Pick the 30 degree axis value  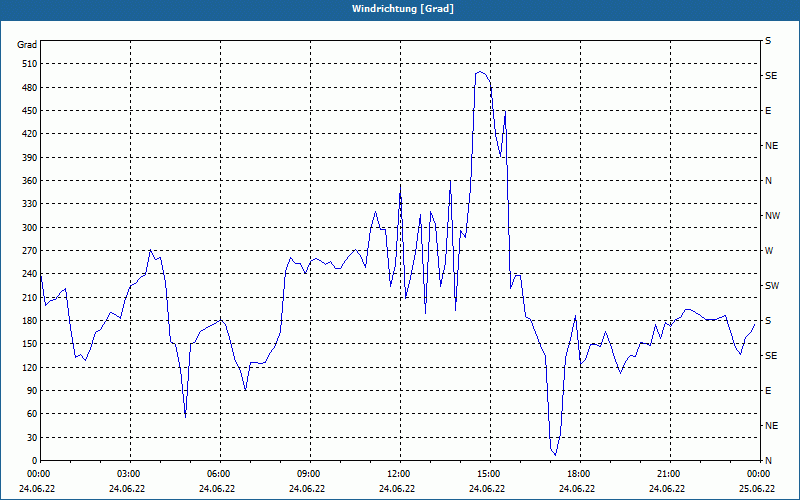coord(33,437)
